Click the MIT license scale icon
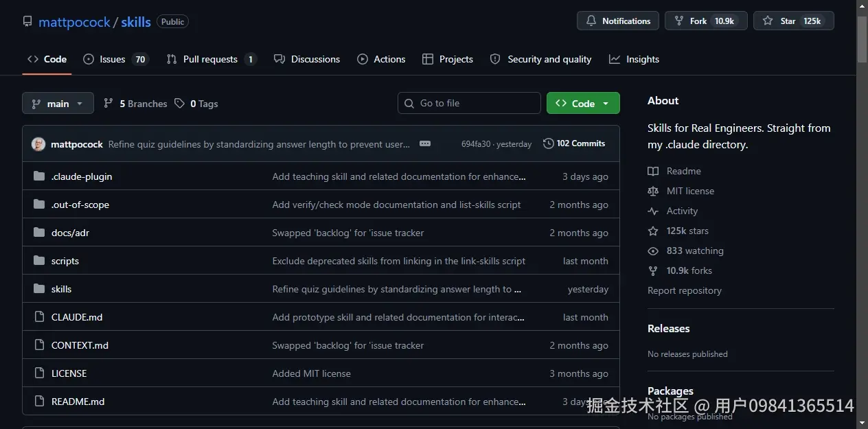 tap(653, 191)
